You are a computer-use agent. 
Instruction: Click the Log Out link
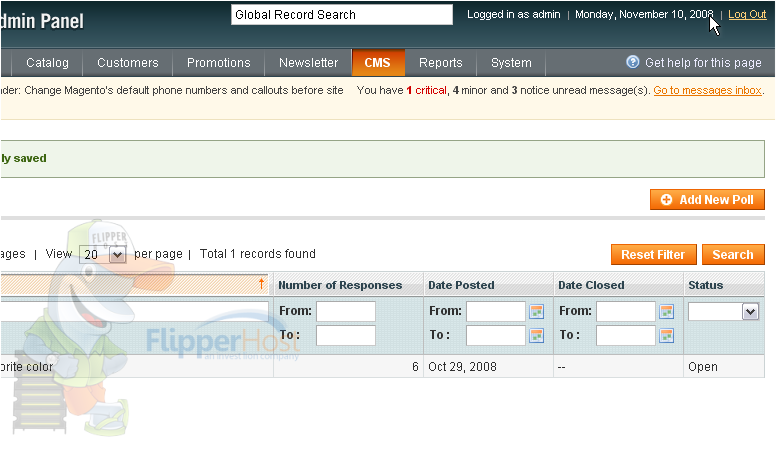[747, 14]
